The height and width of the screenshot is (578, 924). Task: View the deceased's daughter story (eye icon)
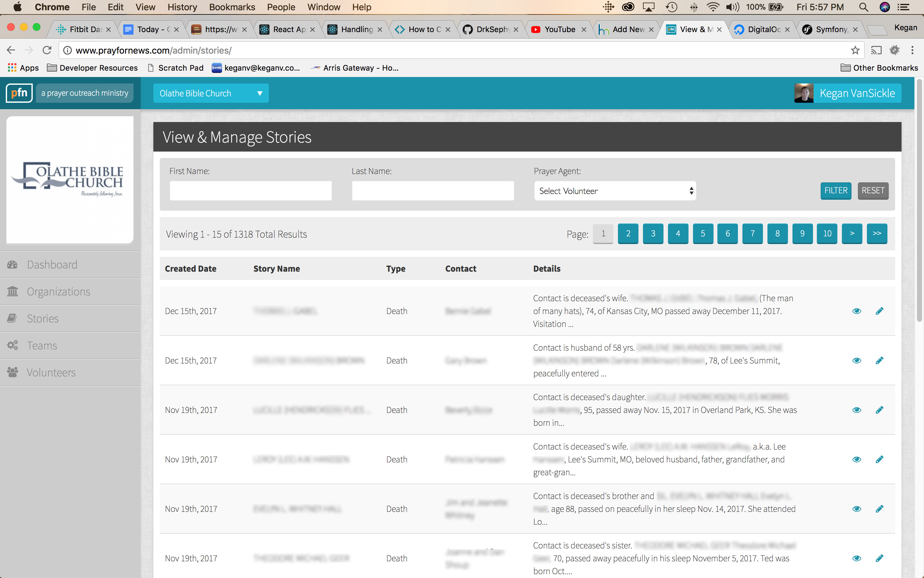(856, 410)
